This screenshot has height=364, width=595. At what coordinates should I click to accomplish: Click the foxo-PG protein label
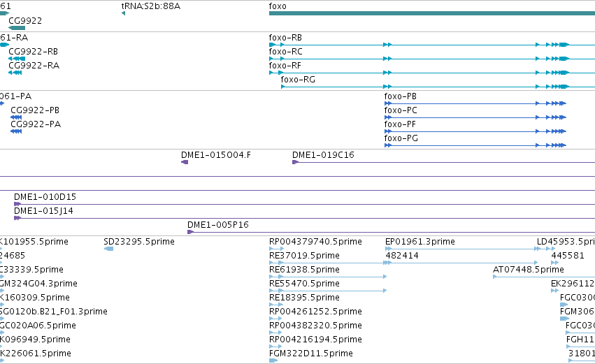[401, 138]
